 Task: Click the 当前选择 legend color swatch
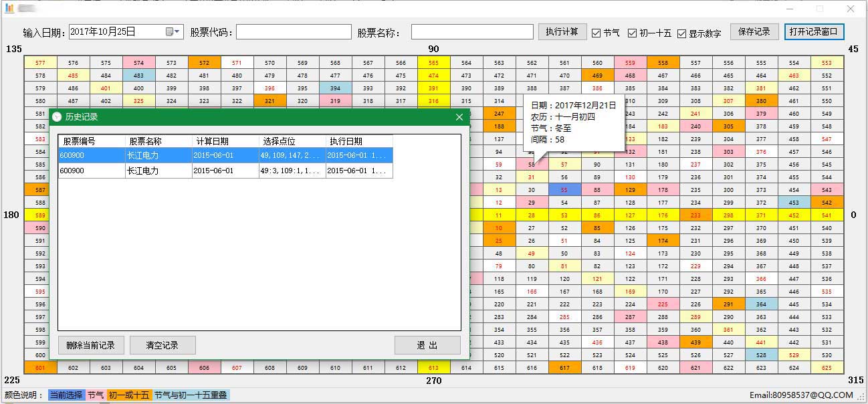(x=67, y=395)
